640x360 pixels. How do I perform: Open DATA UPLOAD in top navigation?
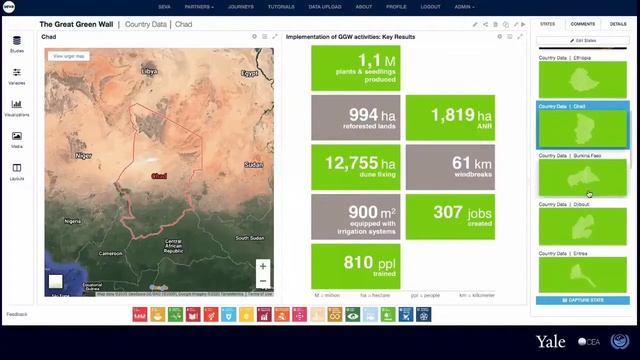325,7
